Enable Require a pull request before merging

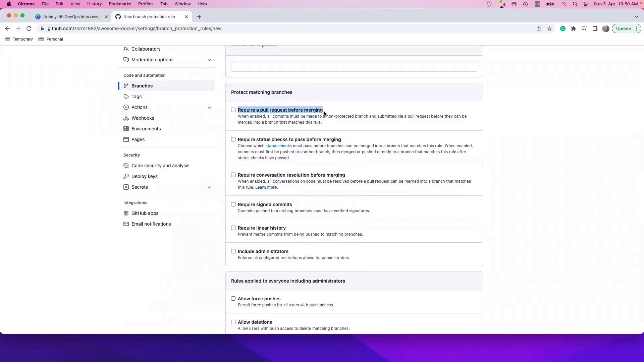click(x=233, y=110)
